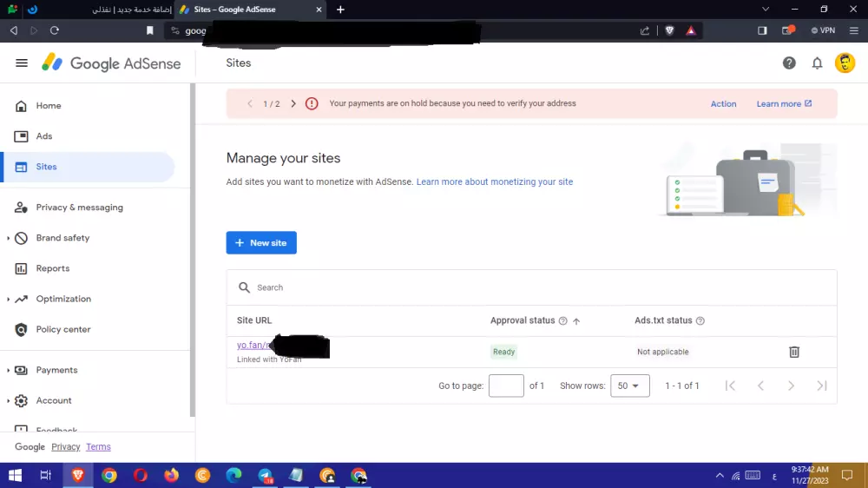Focus the Search sites field

pyautogui.click(x=531, y=287)
